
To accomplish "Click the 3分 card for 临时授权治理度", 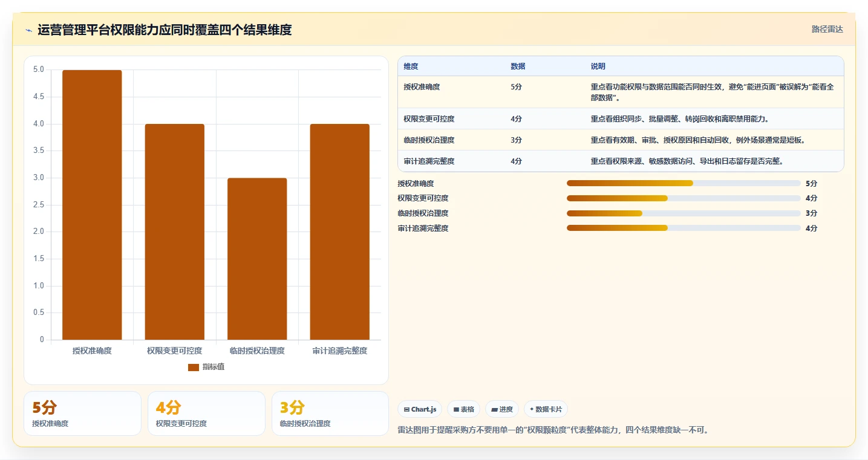I will 330,413.
